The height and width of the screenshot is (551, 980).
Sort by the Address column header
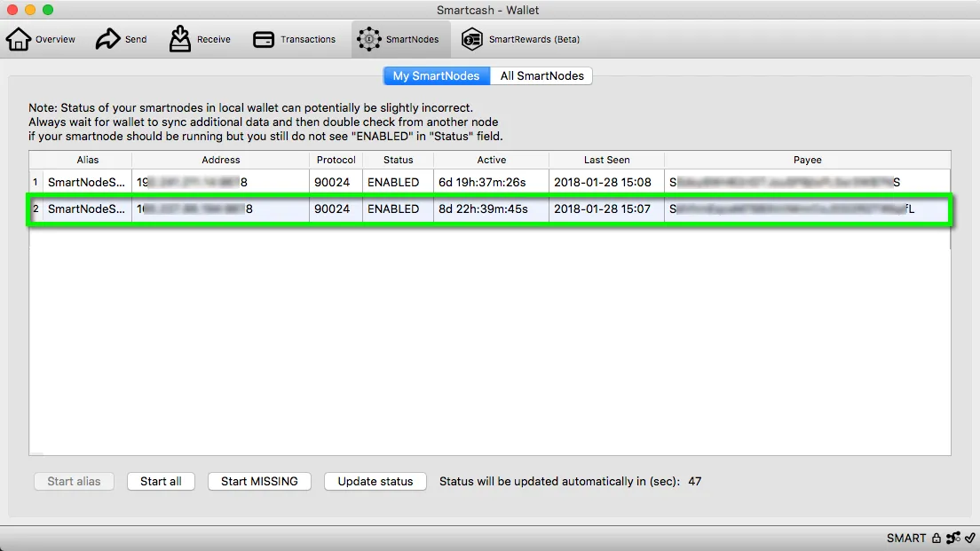[x=221, y=160]
